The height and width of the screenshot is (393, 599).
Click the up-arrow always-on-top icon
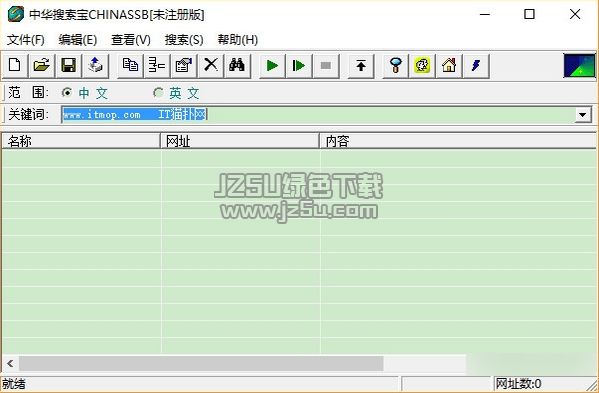click(361, 66)
